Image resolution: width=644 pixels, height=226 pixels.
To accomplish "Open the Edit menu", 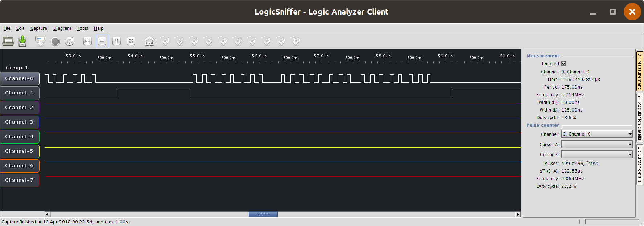I will point(20,28).
